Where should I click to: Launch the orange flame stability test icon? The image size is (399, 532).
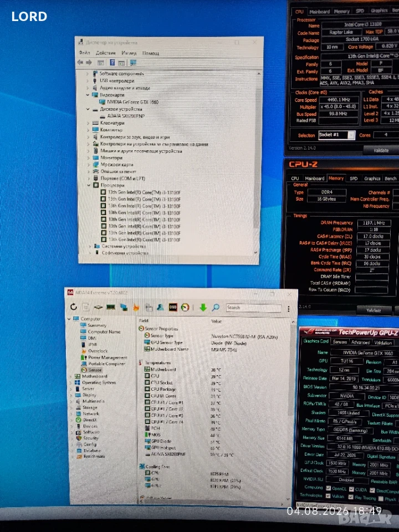click(x=136, y=308)
